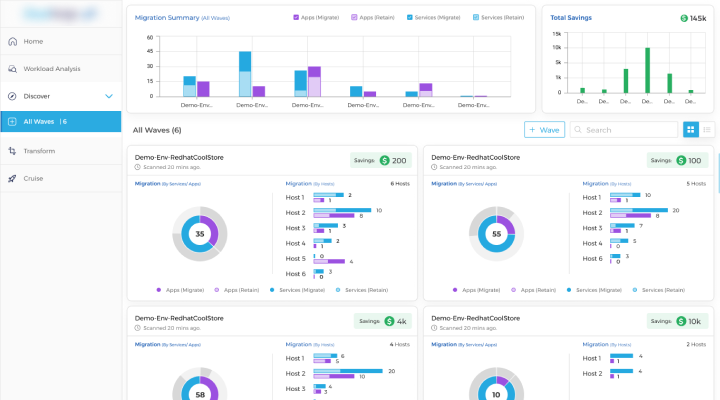This screenshot has height=400, width=720.
Task: Expand the Discover menu chevron
Action: click(x=109, y=96)
